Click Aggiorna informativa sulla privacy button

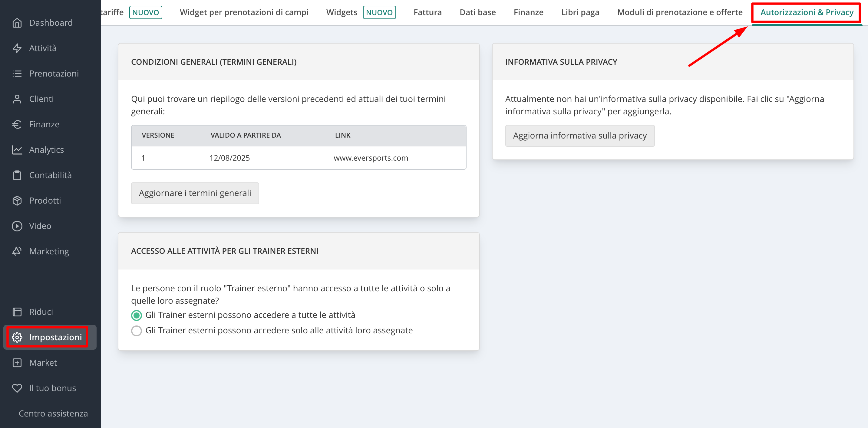pyautogui.click(x=580, y=136)
